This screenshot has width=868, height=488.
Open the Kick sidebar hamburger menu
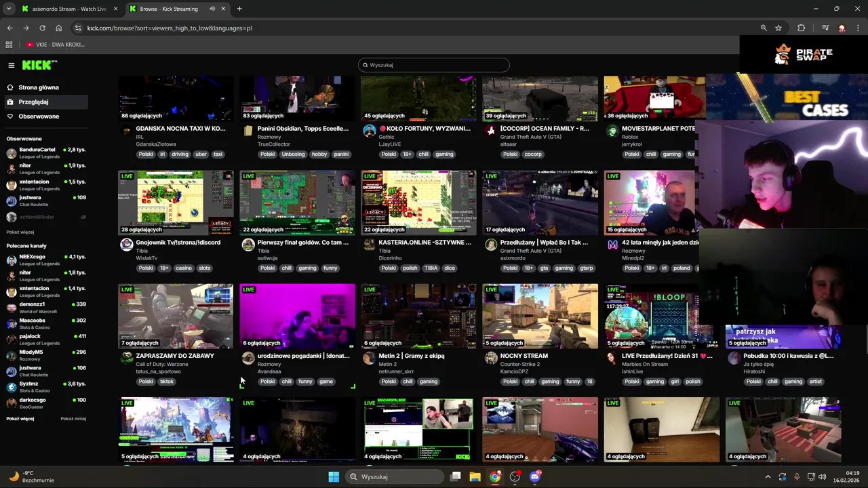coord(12,65)
